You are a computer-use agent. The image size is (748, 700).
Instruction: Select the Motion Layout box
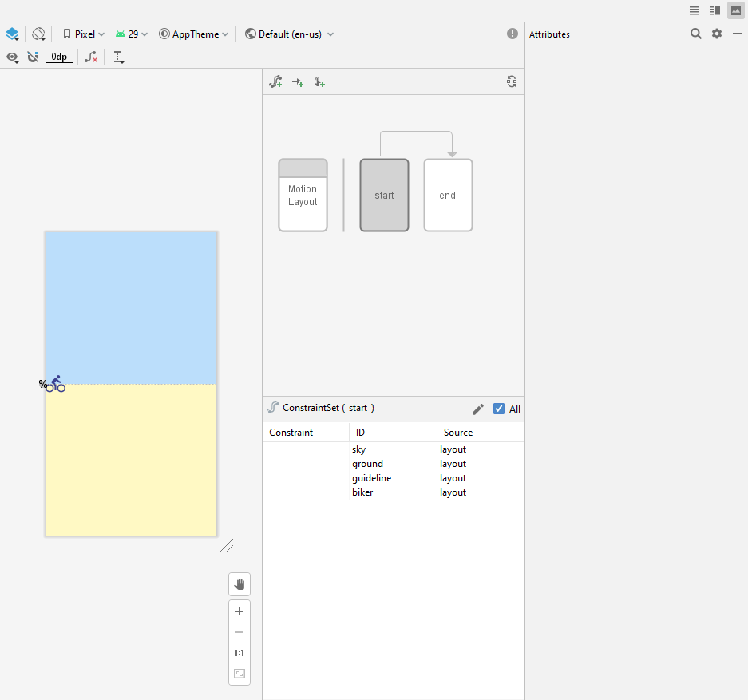[303, 196]
